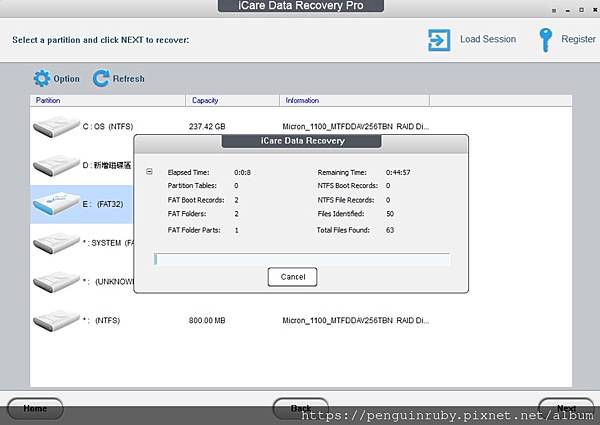Click the 'Elapsed Time:' label
The width and height of the screenshot is (600, 425).
pos(188,173)
